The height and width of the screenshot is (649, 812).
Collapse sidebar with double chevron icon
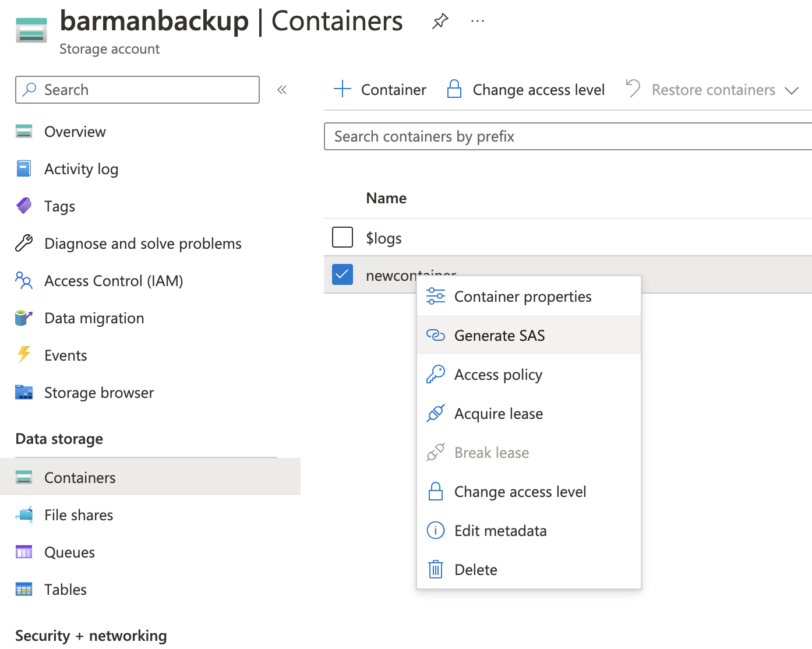pyautogui.click(x=282, y=90)
